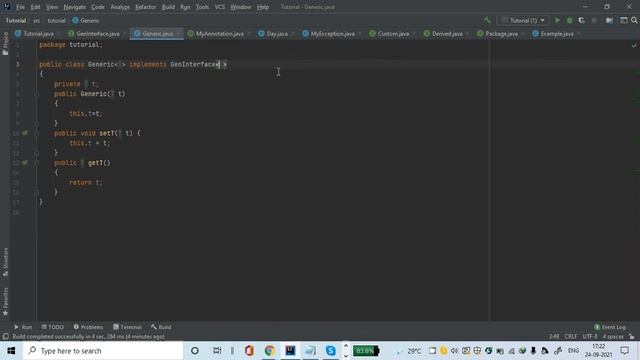The width and height of the screenshot is (640, 360).
Task: Click the Generic class breadcrumb
Action: [86, 20]
